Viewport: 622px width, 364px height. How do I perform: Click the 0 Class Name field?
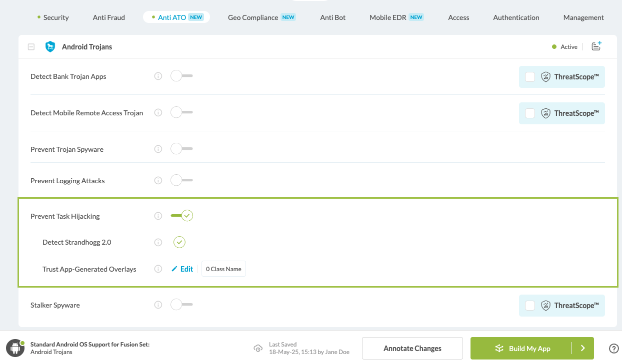click(x=223, y=269)
